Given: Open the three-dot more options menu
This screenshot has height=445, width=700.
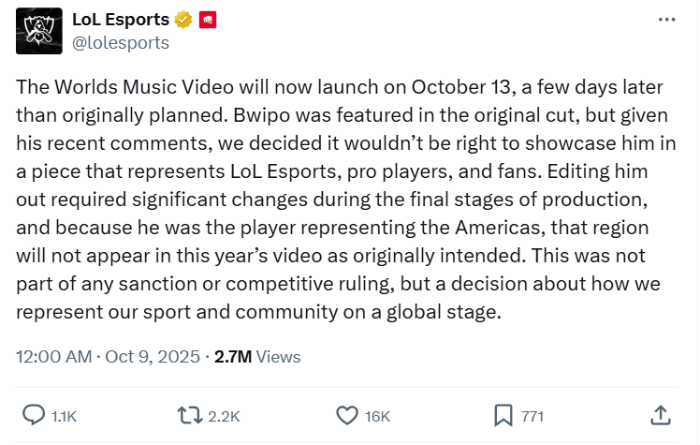Looking at the screenshot, I should (x=667, y=20).
